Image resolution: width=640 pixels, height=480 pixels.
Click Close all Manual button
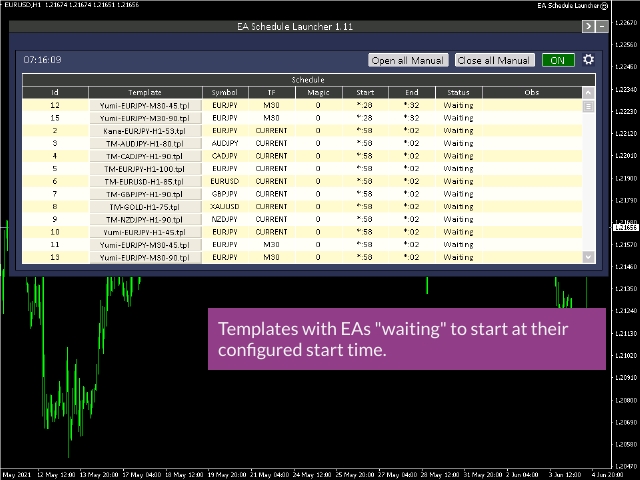click(x=494, y=60)
